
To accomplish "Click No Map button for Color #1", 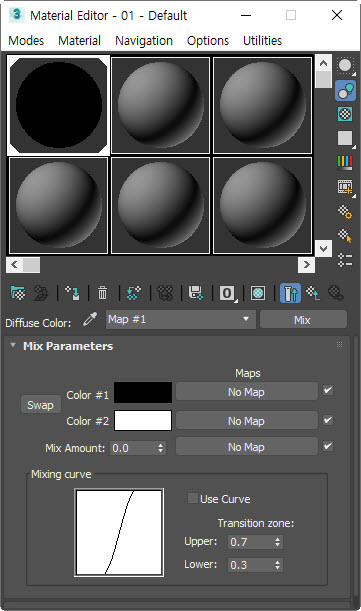I will (x=246, y=392).
